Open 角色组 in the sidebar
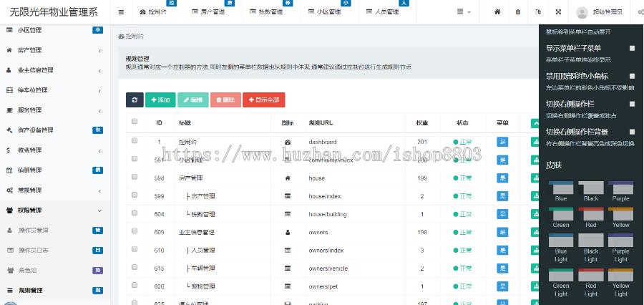This screenshot has width=644, height=305. click(55, 271)
